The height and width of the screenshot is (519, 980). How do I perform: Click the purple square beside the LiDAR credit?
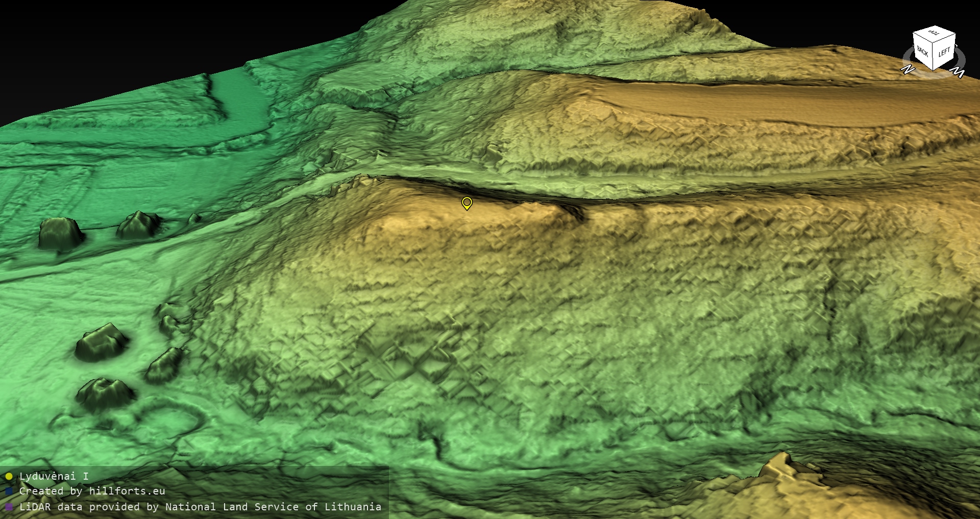9,507
